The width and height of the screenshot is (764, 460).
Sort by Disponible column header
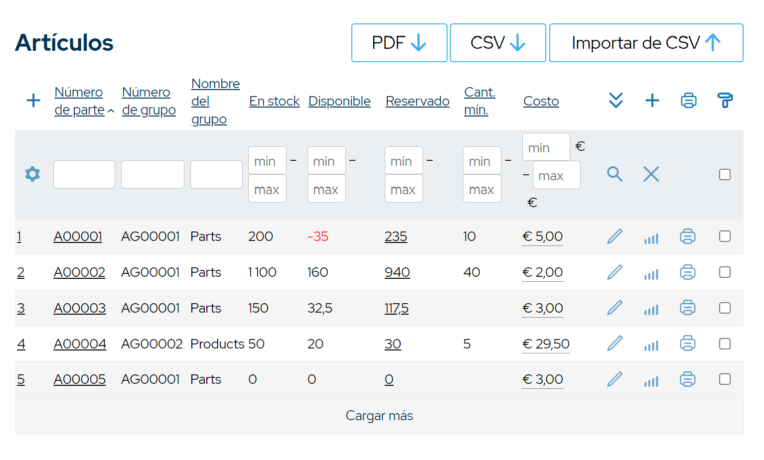point(339,101)
